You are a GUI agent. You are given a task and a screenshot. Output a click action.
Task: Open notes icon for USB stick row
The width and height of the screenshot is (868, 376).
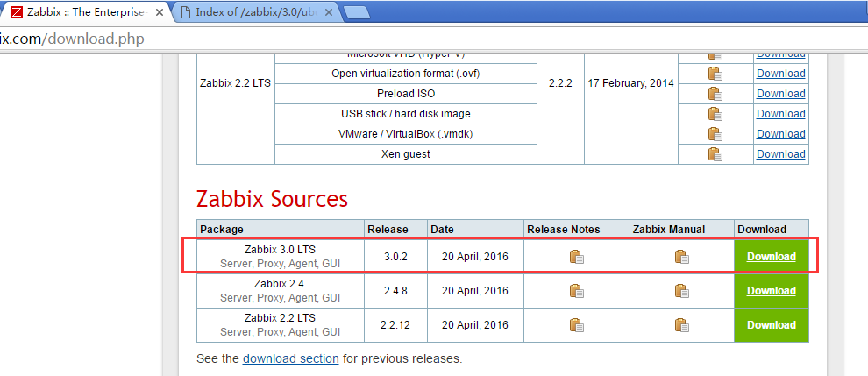click(x=715, y=114)
